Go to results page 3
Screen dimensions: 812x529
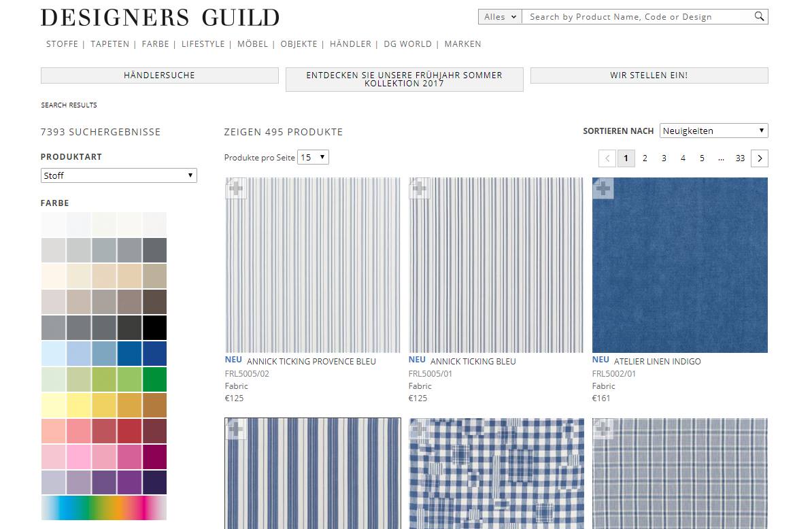pos(664,158)
